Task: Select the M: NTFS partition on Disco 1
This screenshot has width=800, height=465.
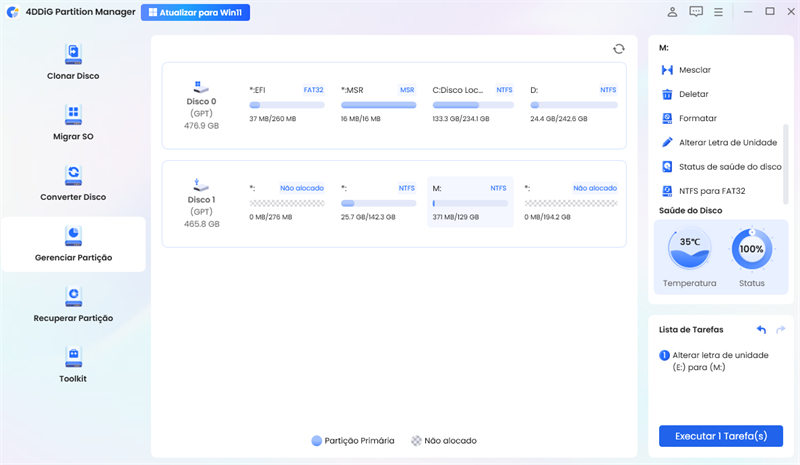Action: click(x=469, y=202)
